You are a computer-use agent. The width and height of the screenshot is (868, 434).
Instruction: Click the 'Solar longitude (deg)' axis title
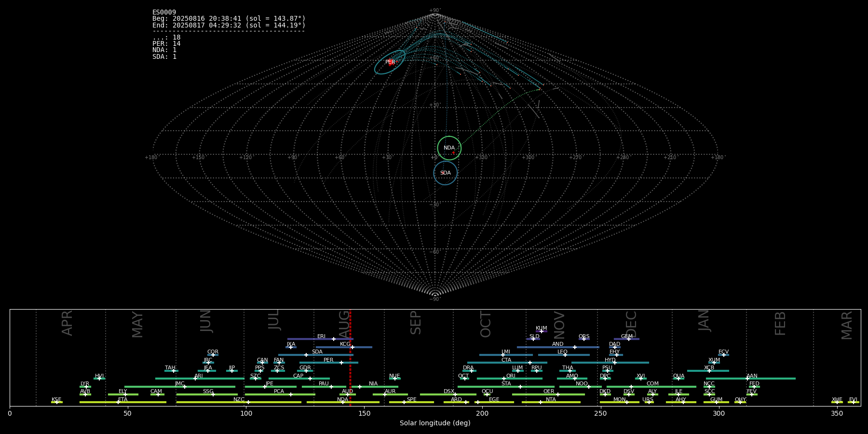[x=435, y=423]
